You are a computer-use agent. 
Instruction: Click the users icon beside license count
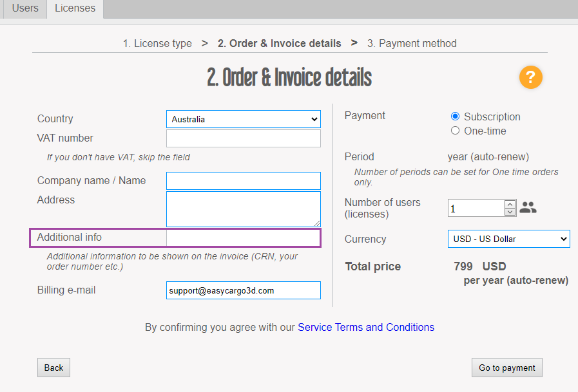(x=528, y=208)
